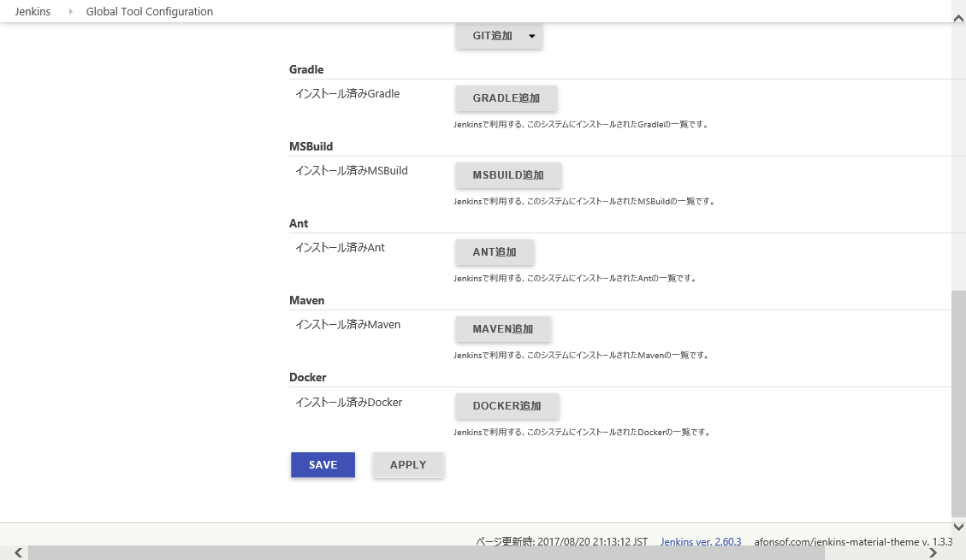
Task: Open the afonsof.com jenkins-material-theme link
Action: (x=853, y=541)
